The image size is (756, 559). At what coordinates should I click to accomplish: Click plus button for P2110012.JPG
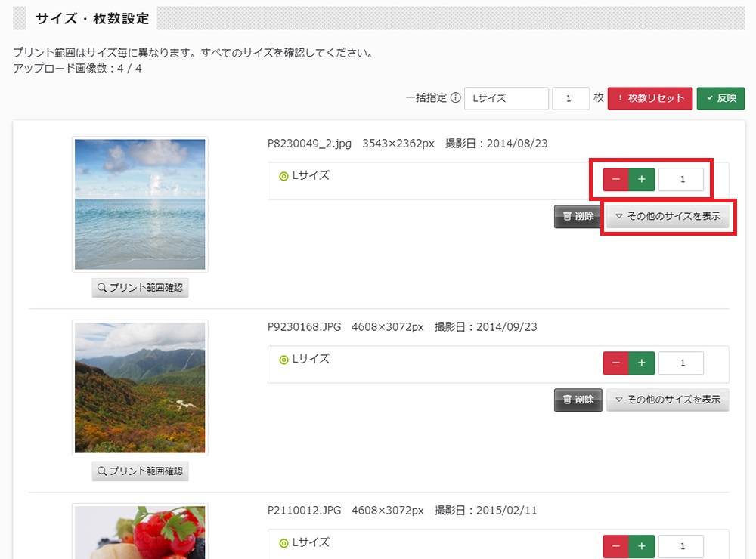point(642,546)
